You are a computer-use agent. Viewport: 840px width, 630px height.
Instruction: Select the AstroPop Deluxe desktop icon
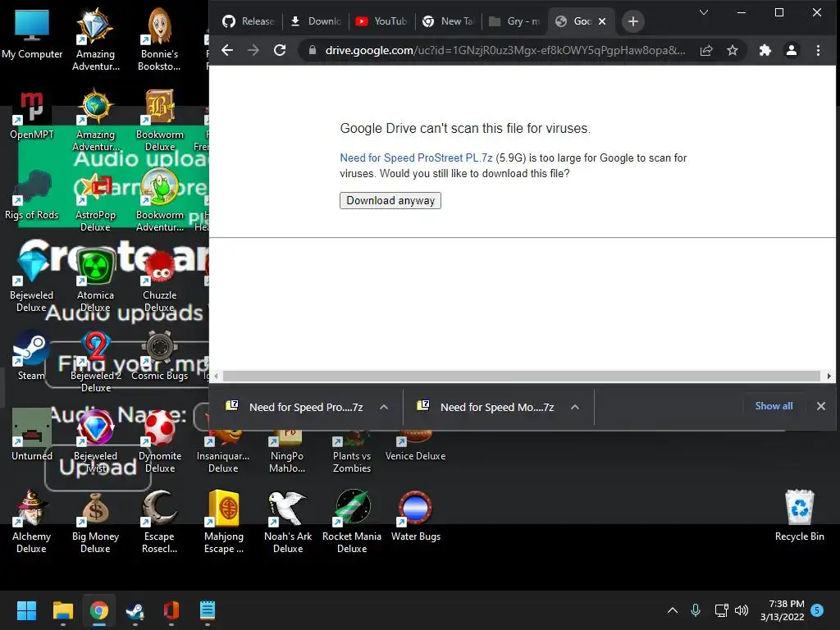tap(95, 201)
